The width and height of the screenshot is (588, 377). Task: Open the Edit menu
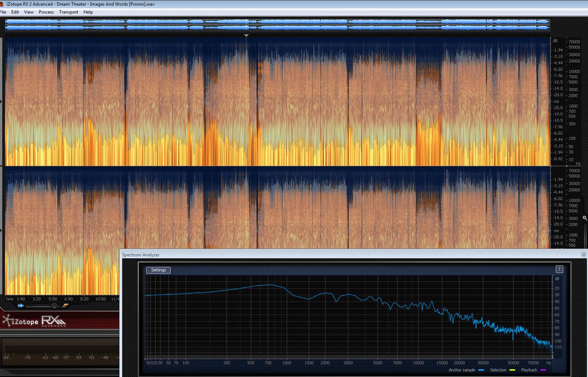[15, 12]
